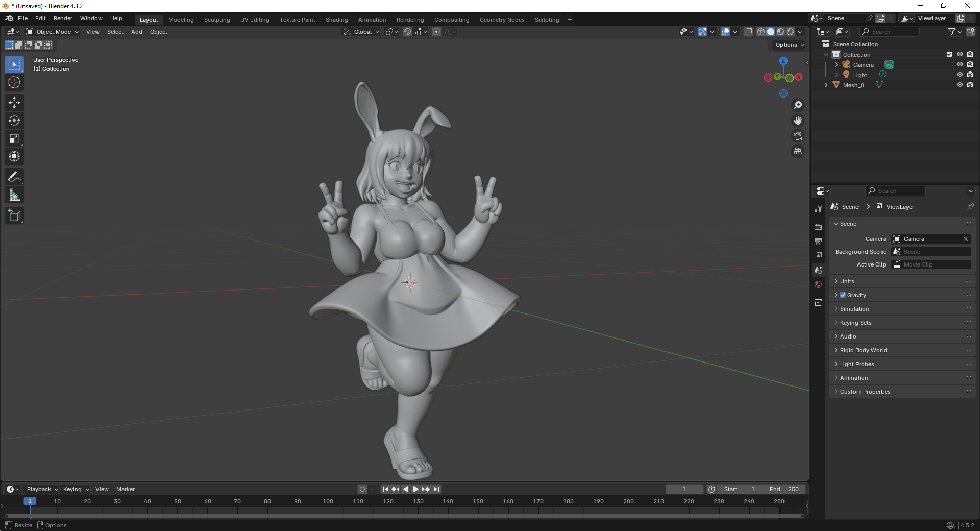The image size is (980, 531).
Task: Hide Mesh_0 using its eye icon
Action: [960, 85]
